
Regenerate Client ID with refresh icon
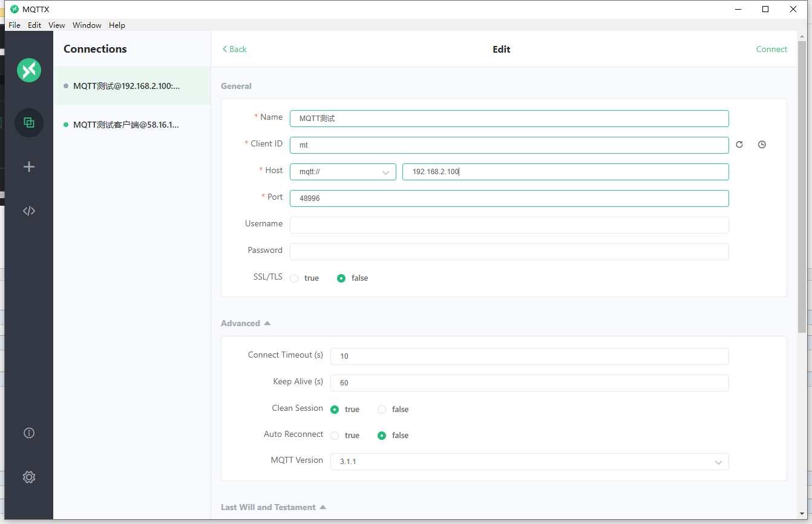coord(739,145)
